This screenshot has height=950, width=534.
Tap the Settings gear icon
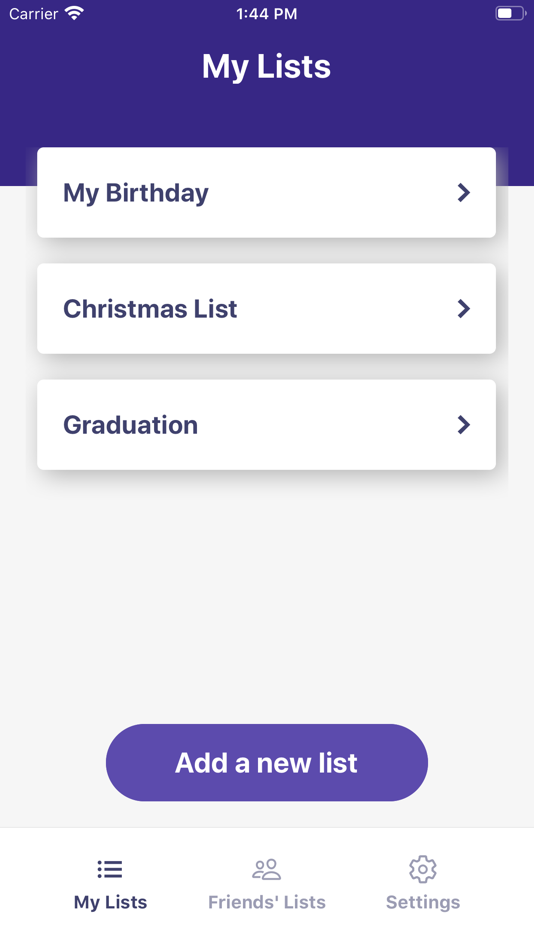point(422,869)
